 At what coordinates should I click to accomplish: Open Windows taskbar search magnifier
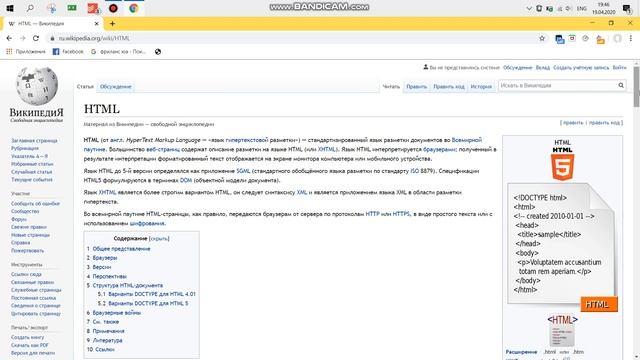click(x=30, y=8)
